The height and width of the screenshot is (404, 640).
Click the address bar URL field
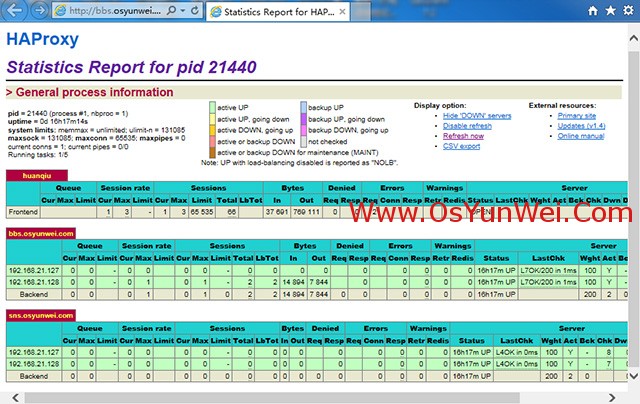click(115, 11)
